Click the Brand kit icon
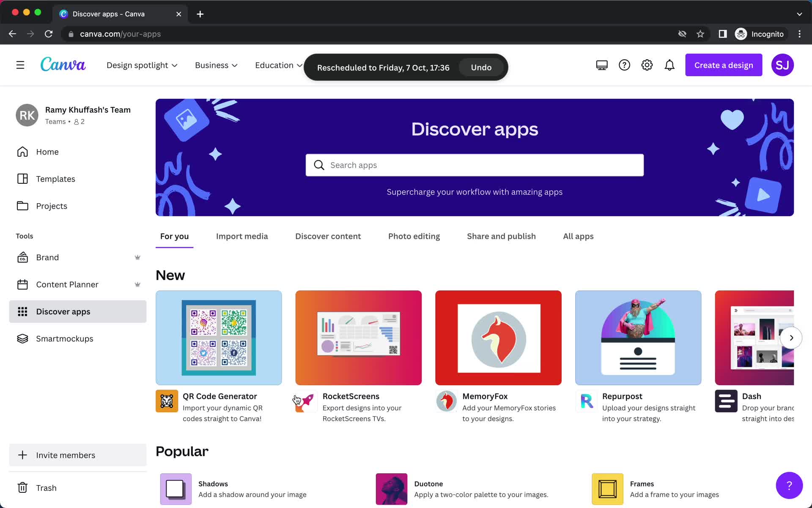 22,257
